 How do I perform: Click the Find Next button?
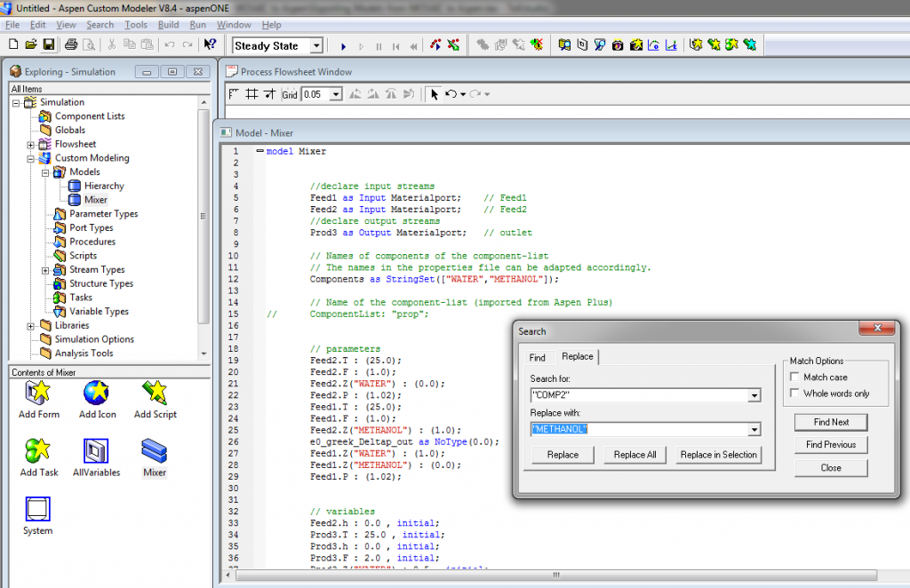click(x=830, y=422)
